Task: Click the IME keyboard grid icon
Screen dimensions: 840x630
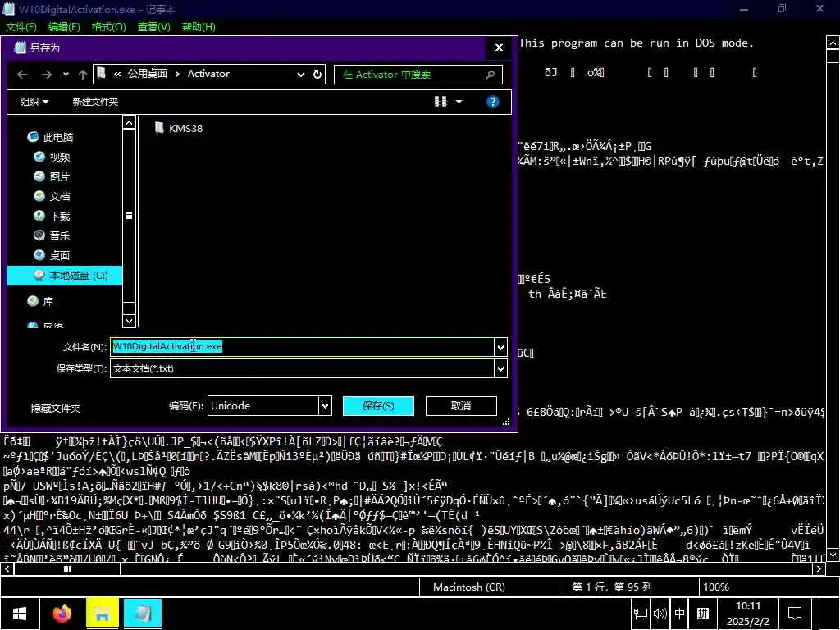Action: click(x=703, y=614)
